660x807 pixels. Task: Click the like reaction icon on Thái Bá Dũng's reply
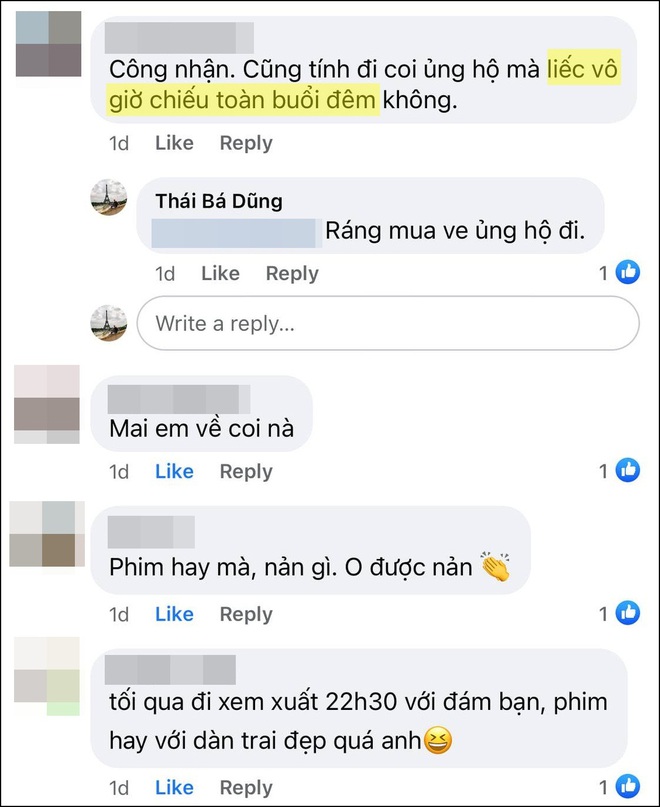[628, 272]
